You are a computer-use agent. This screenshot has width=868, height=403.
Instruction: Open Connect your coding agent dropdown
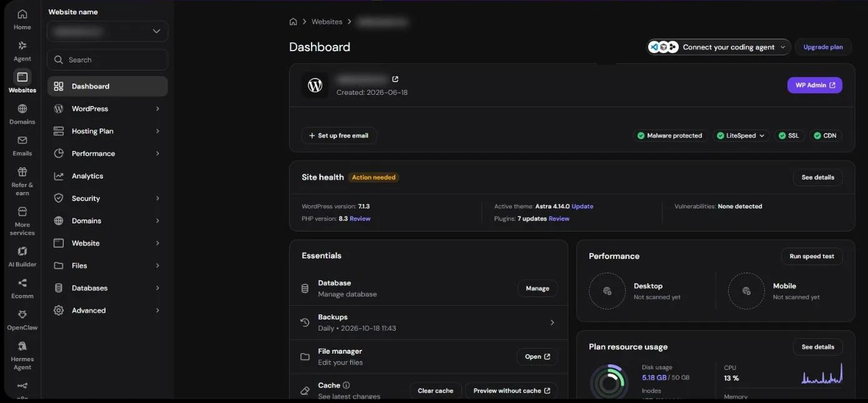point(719,47)
